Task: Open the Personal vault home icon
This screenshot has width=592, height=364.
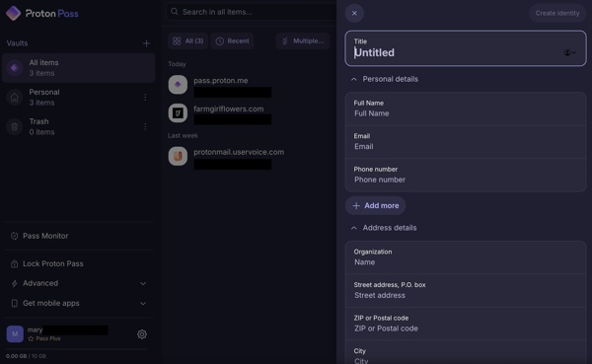Action: click(15, 98)
